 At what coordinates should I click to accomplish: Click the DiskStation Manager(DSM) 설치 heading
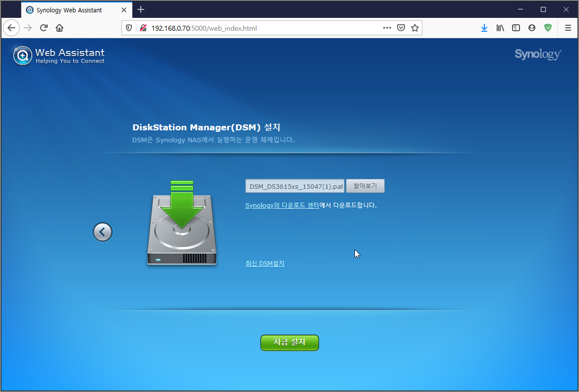[x=206, y=127]
